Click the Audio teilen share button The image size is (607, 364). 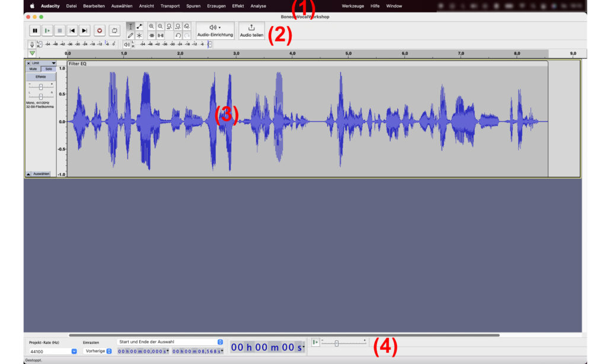[251, 31]
